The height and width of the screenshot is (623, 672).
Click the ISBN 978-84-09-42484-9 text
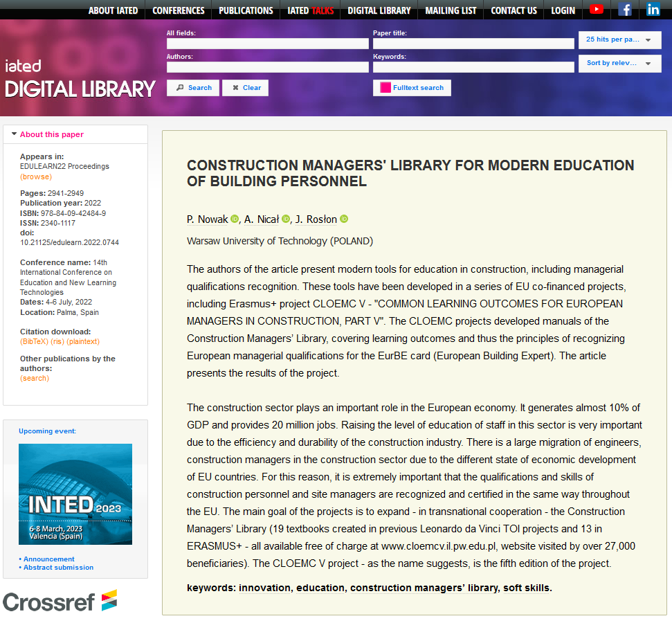[x=63, y=213]
